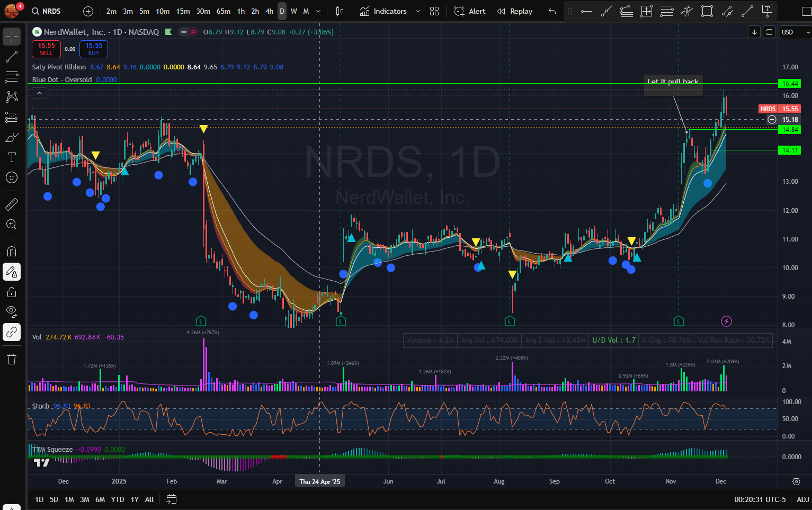Toggle the pane maximize button near USD
The height and width of the screenshot is (510, 812).
(x=769, y=32)
